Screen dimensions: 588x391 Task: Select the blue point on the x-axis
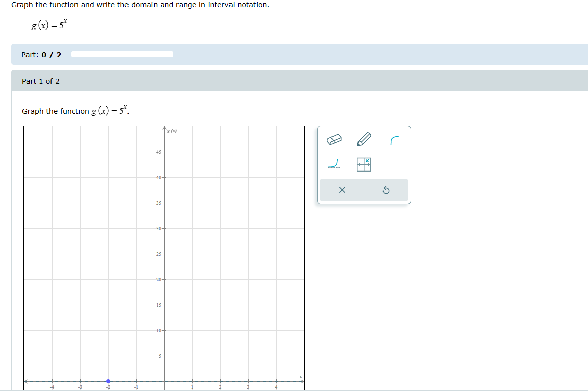click(x=107, y=381)
